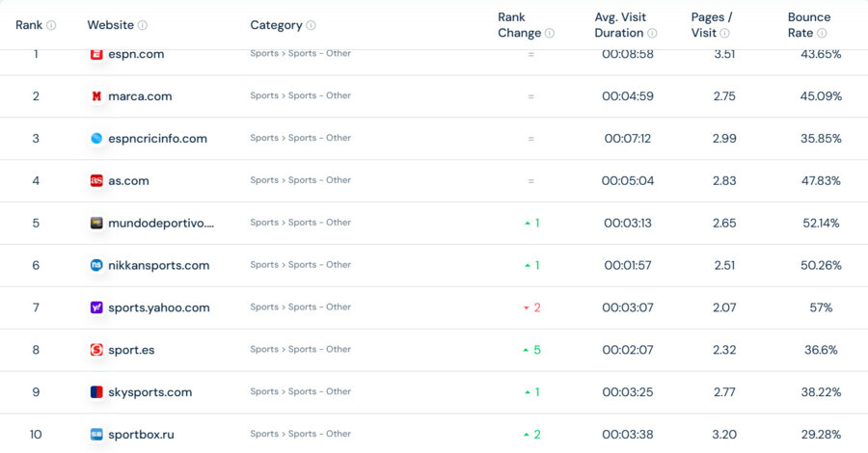Click category text in sportbox.ru row
Viewport: 868px width, 453px height.
coord(301,434)
